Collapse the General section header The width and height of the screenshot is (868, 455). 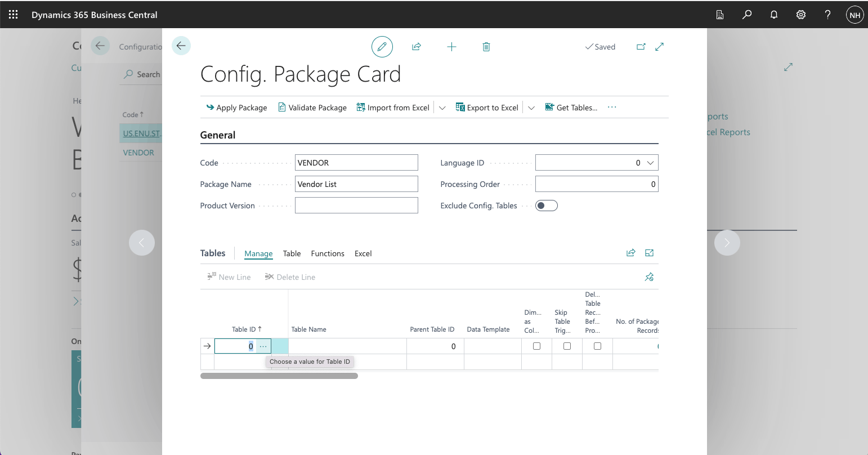tap(218, 135)
